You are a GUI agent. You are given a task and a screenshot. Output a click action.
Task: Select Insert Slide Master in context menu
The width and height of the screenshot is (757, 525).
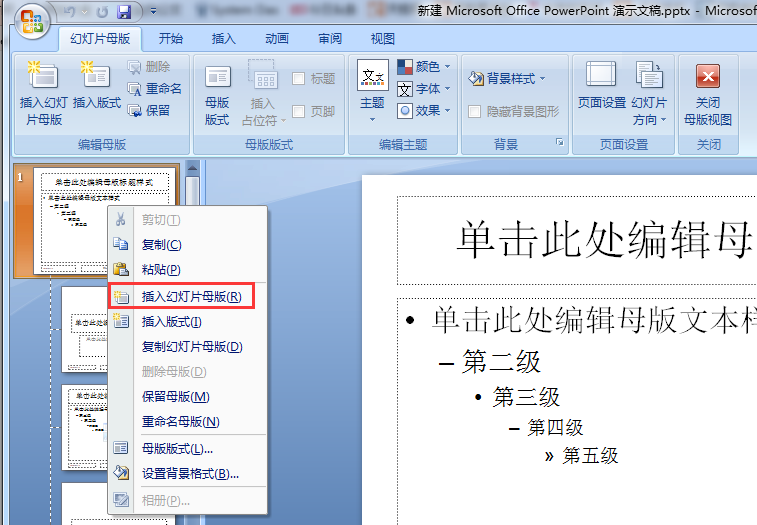(190, 297)
